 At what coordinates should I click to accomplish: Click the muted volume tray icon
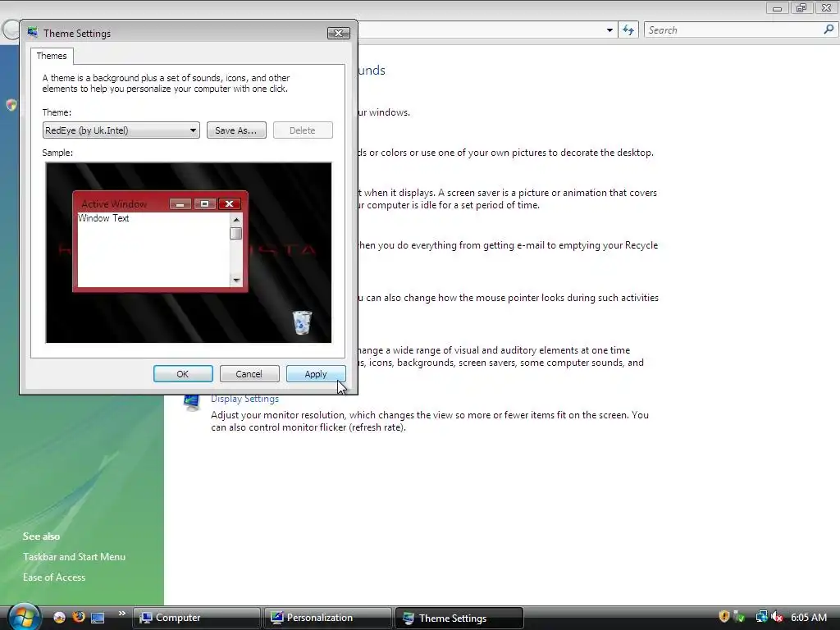pyautogui.click(x=776, y=617)
